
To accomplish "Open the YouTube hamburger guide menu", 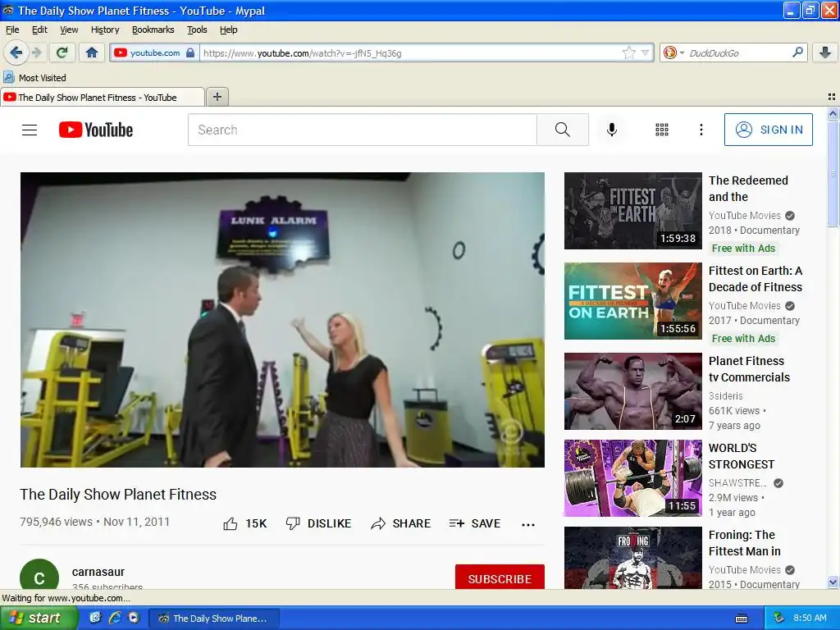I will [30, 130].
